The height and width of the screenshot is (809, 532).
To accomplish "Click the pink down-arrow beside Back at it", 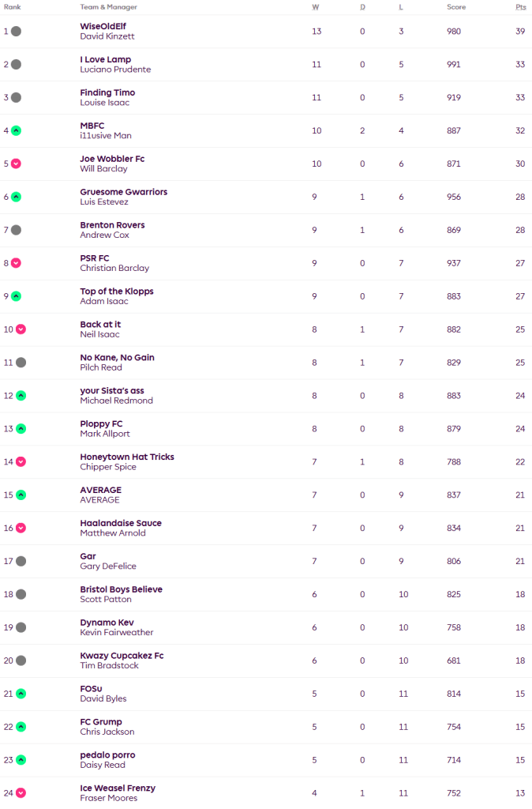I will [21, 329].
